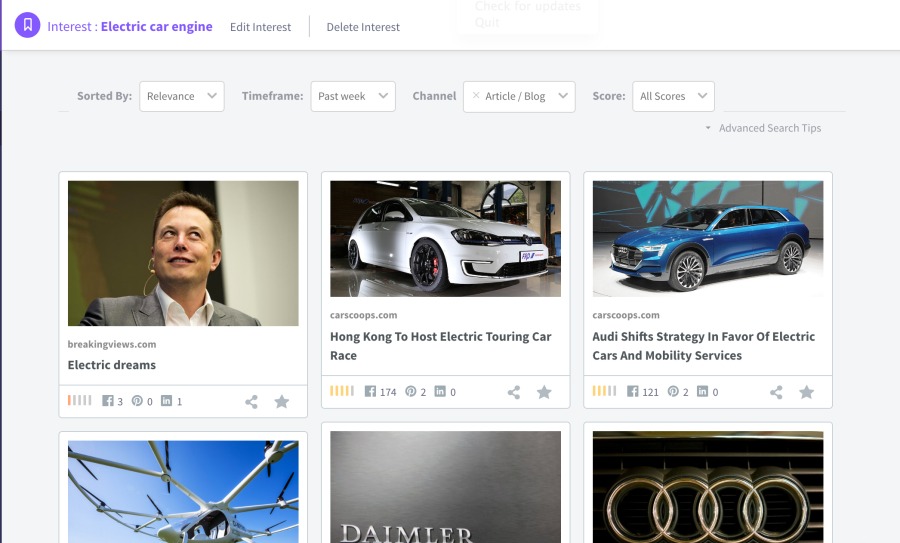Share the Hong Kong Touring Car article

click(x=514, y=392)
